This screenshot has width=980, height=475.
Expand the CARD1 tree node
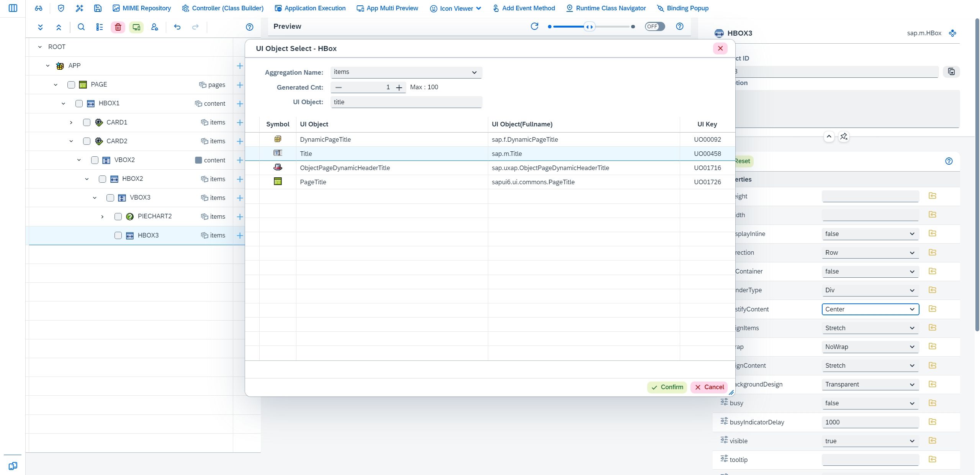tap(71, 123)
